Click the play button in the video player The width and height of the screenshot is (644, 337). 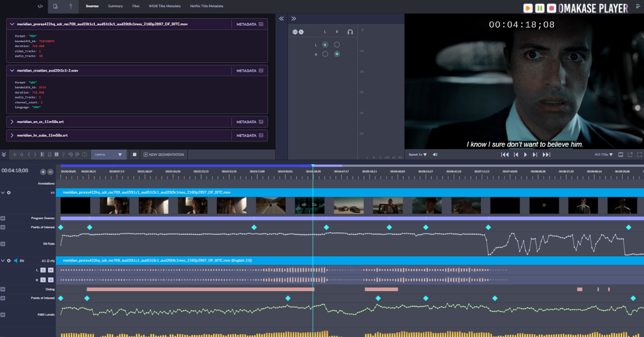[x=525, y=155]
